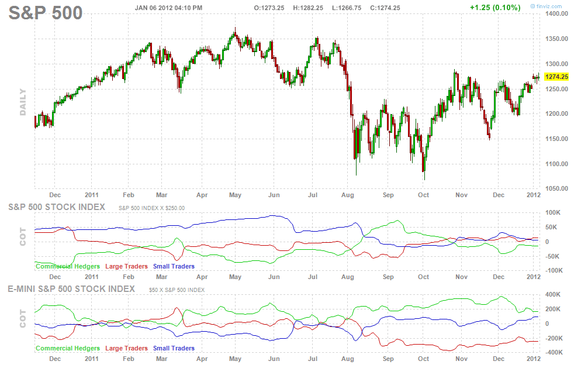Click Sep on the S&P 500 STOCK INDEX panel axis
Viewport: 588px width, 368px height.
pos(388,277)
